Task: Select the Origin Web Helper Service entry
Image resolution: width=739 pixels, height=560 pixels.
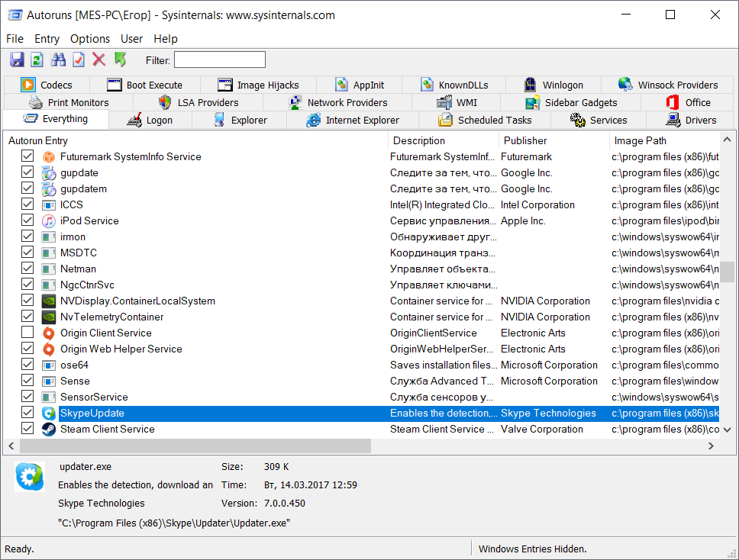Action: [121, 349]
